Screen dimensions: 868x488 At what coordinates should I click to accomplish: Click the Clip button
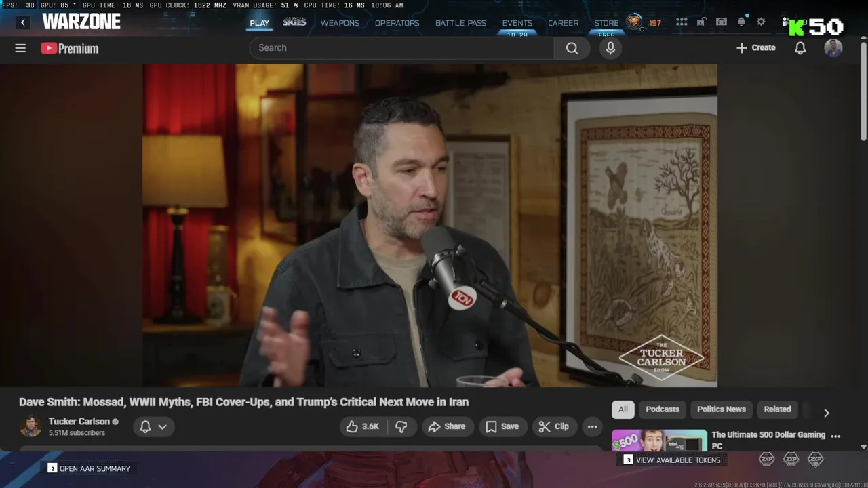[554, 426]
